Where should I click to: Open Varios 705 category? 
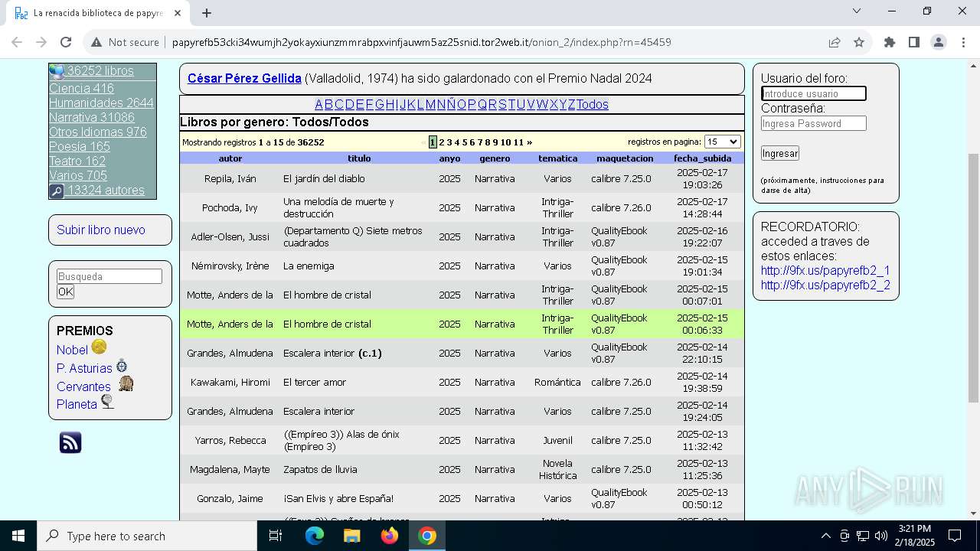pyautogui.click(x=78, y=175)
